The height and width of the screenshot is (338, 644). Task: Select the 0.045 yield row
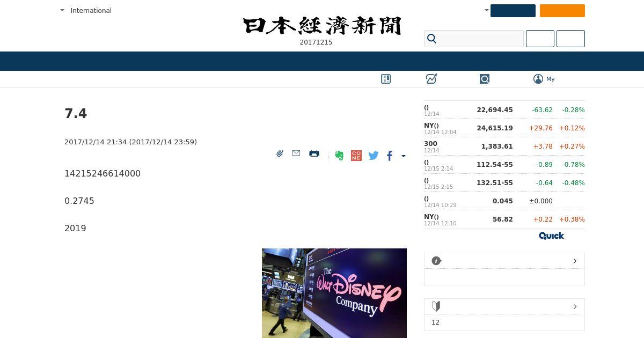(504, 201)
